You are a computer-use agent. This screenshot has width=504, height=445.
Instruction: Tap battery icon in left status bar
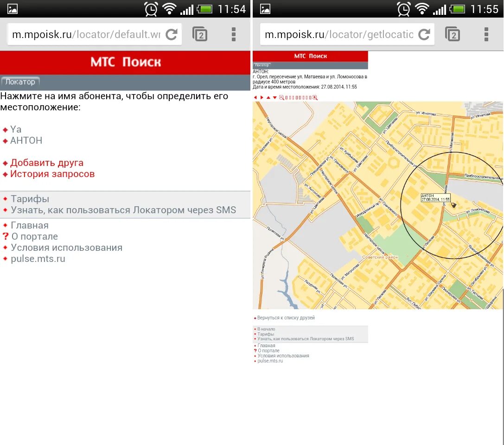click(205, 9)
